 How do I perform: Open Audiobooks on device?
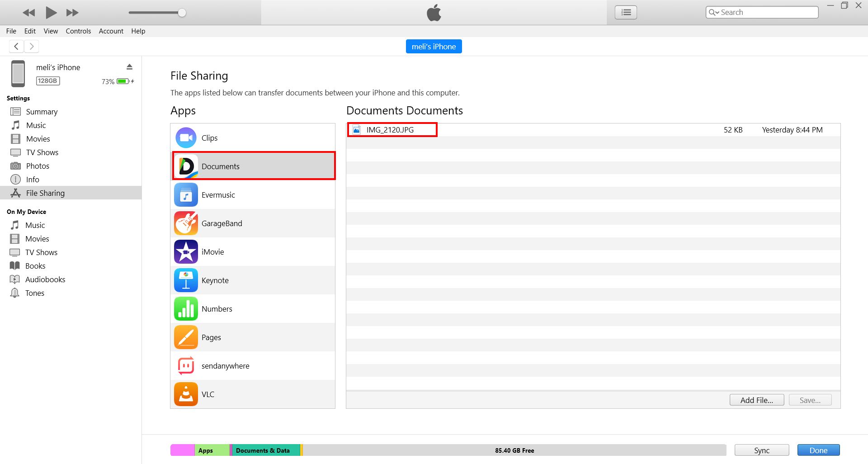point(45,279)
